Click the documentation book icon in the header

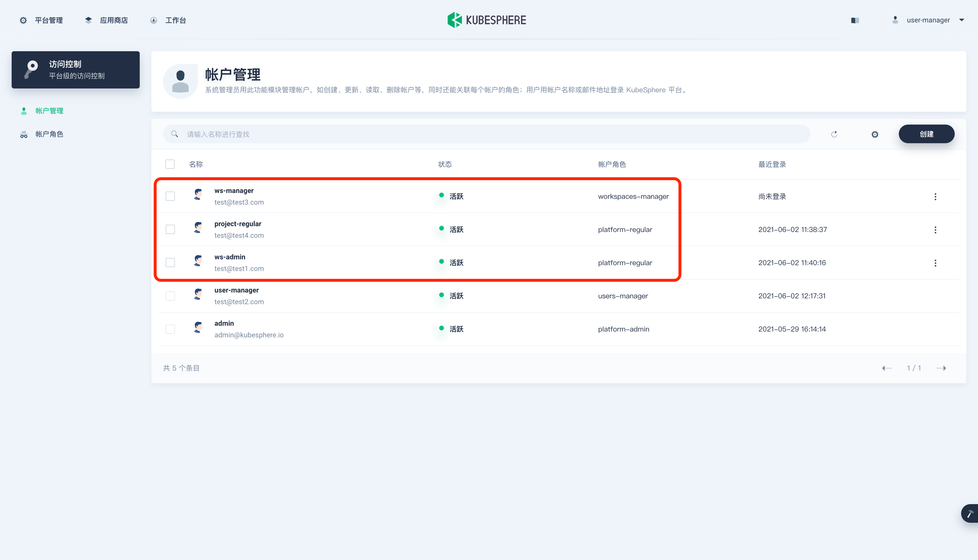point(855,20)
